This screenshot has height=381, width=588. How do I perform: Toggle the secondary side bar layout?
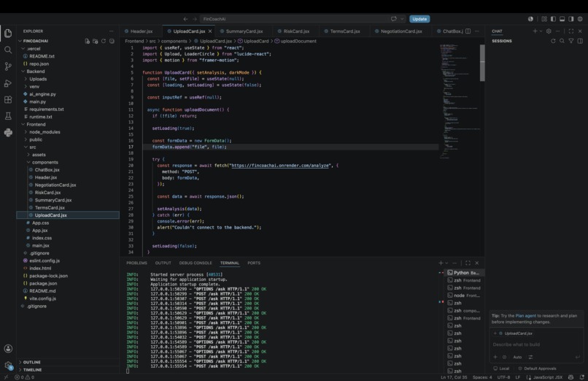pyautogui.click(x=571, y=19)
